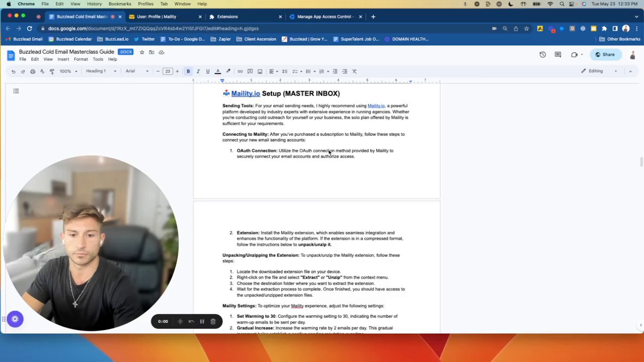Open the Tools menu in Docs
Viewport: 644px width, 362px height.
[x=98, y=59]
